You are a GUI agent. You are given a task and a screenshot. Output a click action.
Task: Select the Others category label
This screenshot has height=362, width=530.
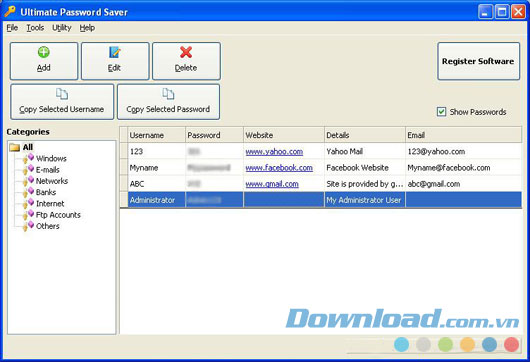pos(48,226)
